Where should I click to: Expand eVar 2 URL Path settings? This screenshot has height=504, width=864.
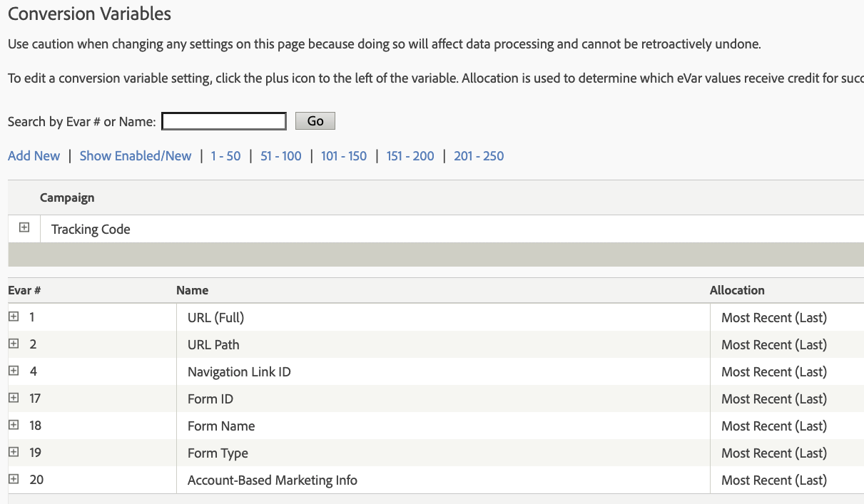click(x=14, y=344)
